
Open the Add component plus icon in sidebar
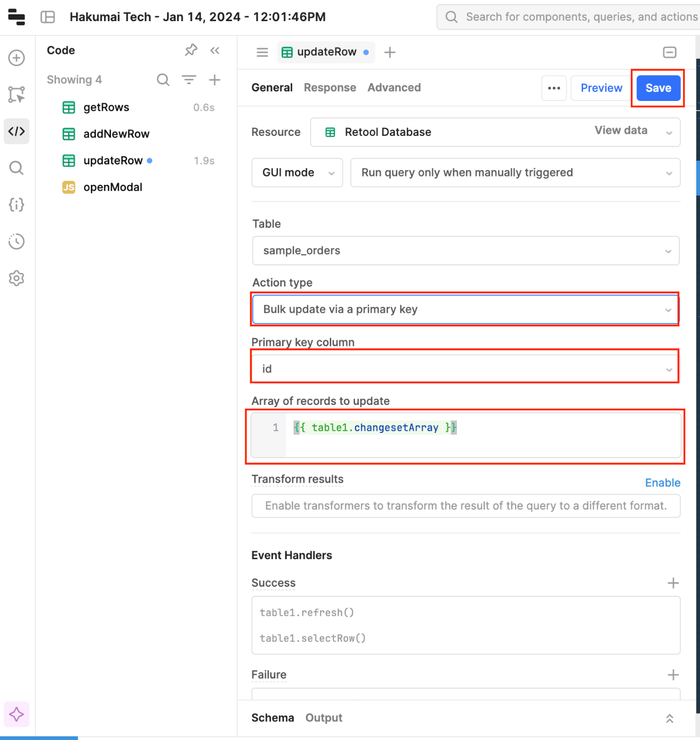pyautogui.click(x=16, y=58)
